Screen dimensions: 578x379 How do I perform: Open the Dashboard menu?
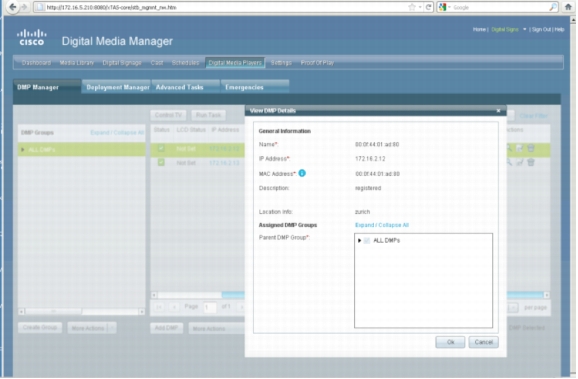click(x=36, y=63)
